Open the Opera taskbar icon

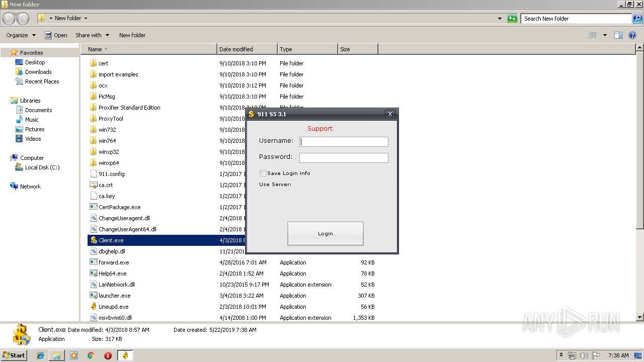(x=108, y=355)
